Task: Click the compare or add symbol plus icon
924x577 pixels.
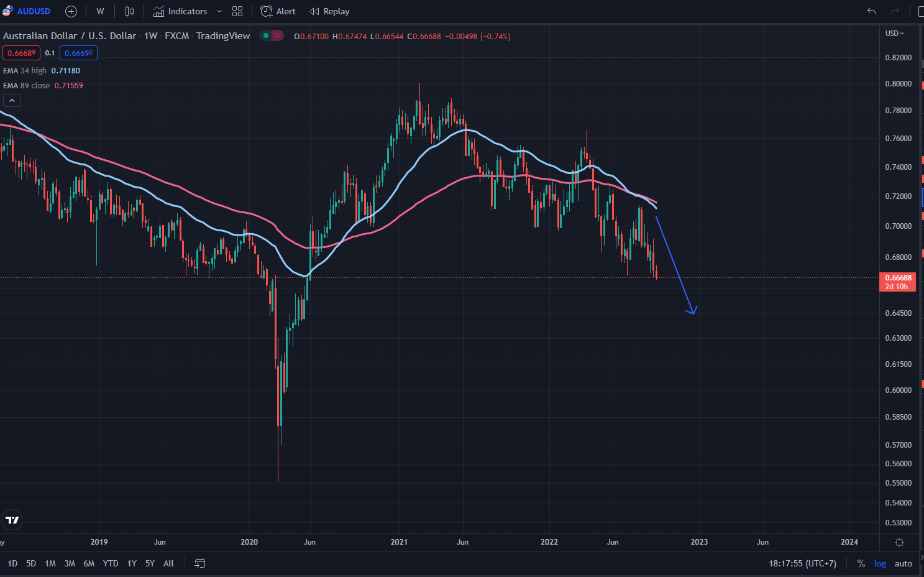Action: click(x=71, y=11)
